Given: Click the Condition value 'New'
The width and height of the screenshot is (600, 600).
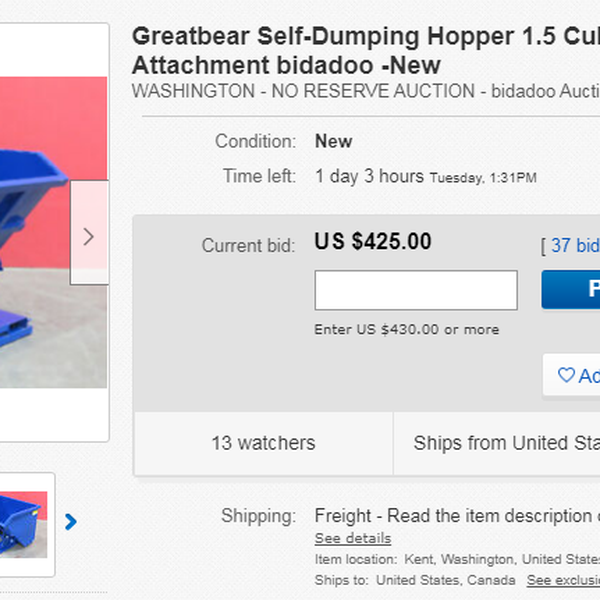Looking at the screenshot, I should (x=333, y=141).
